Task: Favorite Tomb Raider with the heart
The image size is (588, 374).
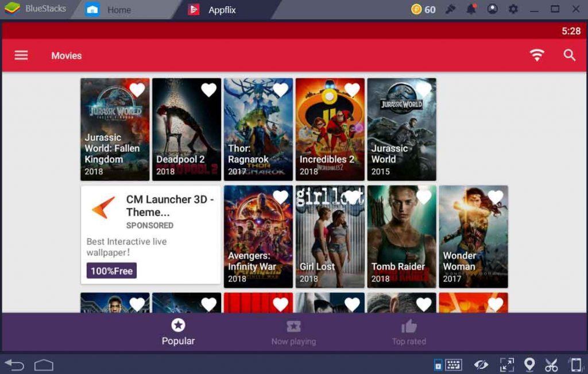Action: 423,197
